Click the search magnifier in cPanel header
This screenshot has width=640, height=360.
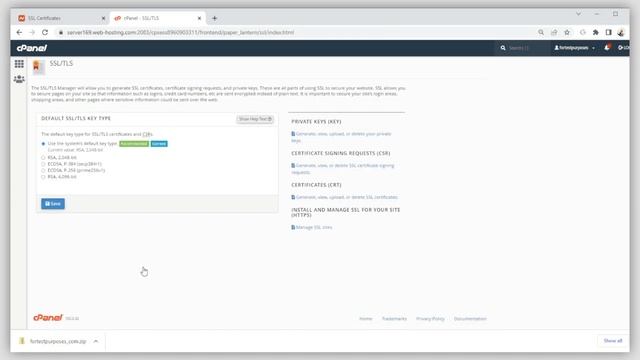tap(503, 48)
